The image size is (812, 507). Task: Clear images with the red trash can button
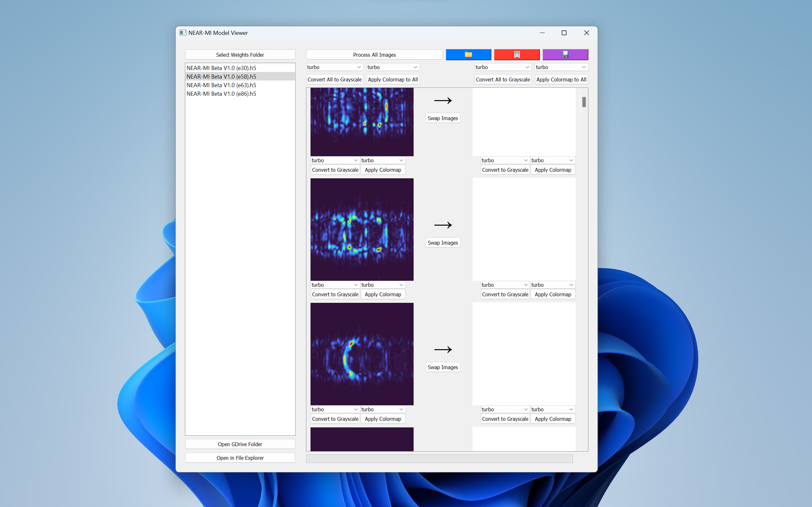click(517, 54)
